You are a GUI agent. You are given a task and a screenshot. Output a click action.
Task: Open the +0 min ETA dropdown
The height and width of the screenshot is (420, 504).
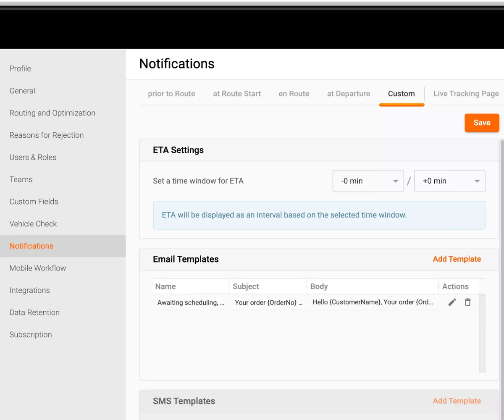pyautogui.click(x=449, y=181)
